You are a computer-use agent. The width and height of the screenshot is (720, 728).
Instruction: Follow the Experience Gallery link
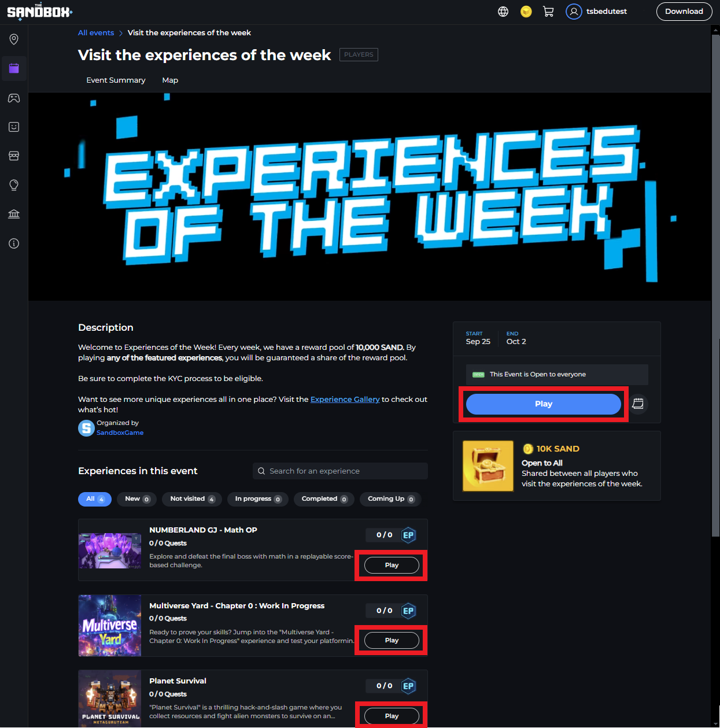click(x=345, y=400)
